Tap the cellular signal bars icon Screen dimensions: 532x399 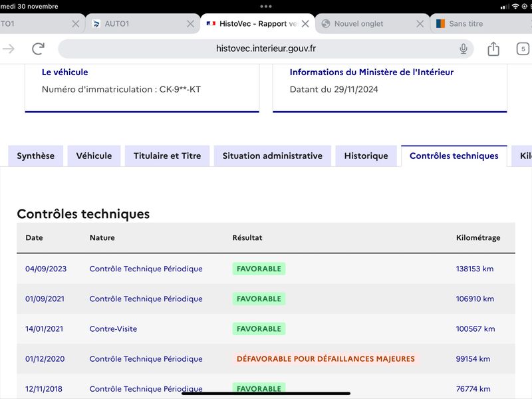coord(505,7)
